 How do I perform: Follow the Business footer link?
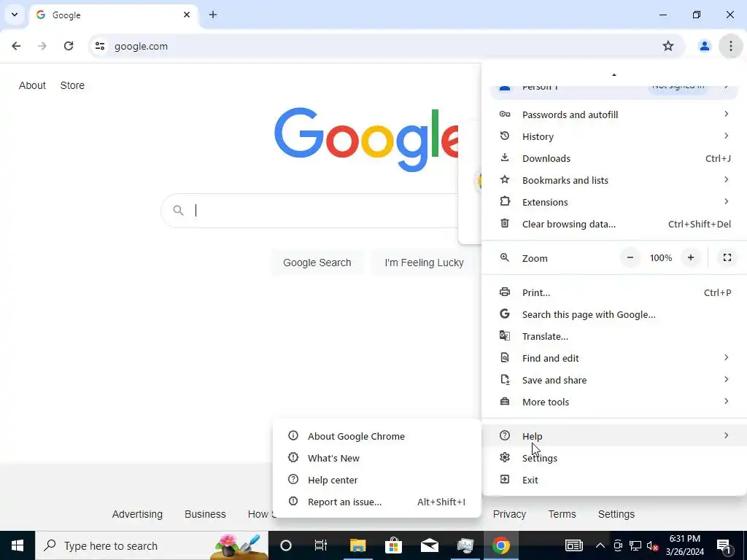click(205, 514)
